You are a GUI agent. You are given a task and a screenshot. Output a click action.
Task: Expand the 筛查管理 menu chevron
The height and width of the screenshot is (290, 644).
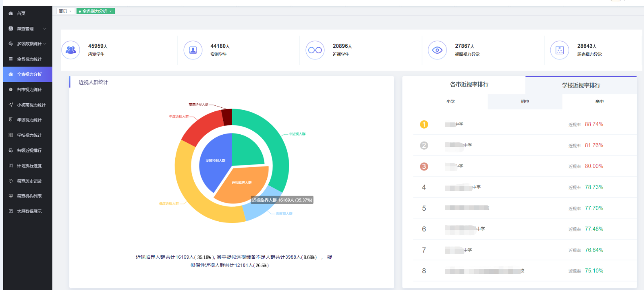[45, 29]
